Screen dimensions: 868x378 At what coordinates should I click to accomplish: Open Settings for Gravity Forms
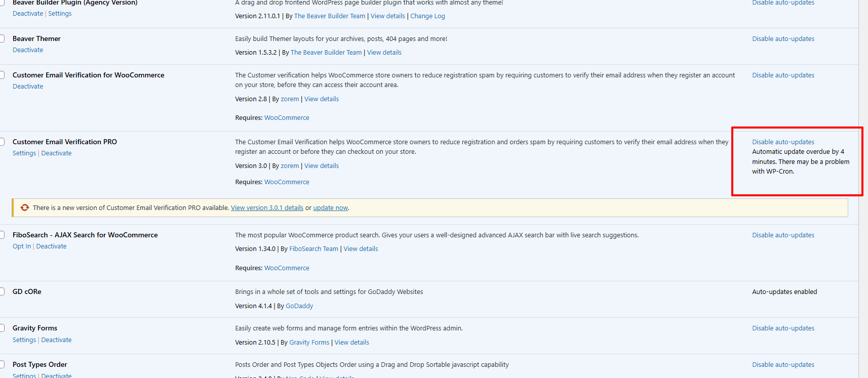pos(24,340)
